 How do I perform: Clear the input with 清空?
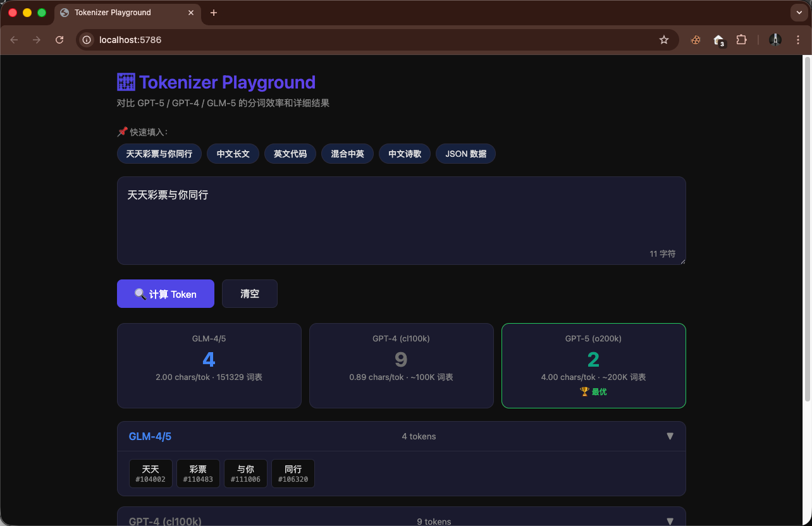[x=250, y=294]
